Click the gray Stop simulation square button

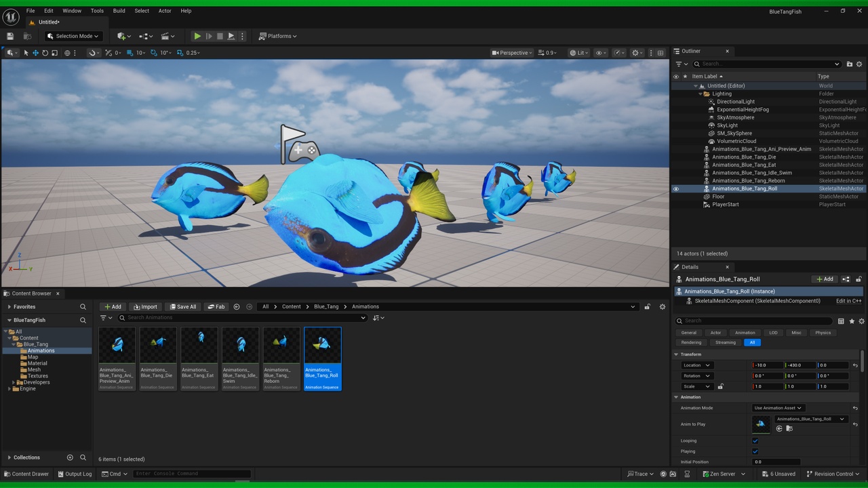(x=220, y=36)
